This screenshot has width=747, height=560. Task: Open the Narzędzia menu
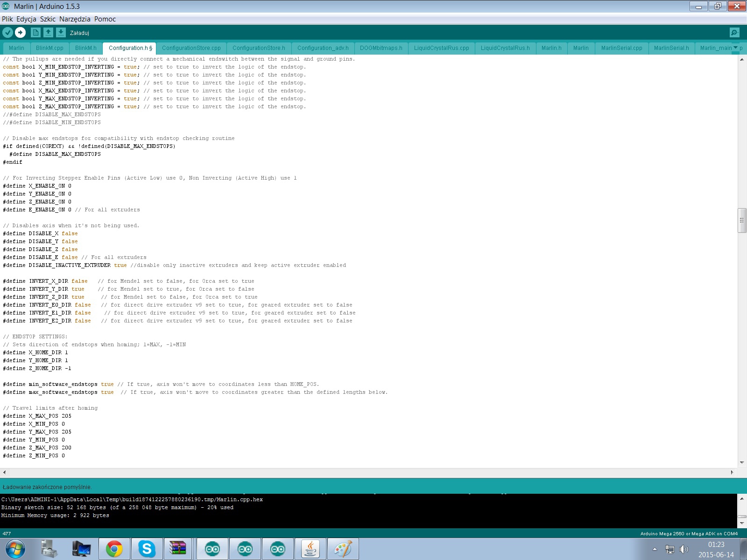click(75, 19)
